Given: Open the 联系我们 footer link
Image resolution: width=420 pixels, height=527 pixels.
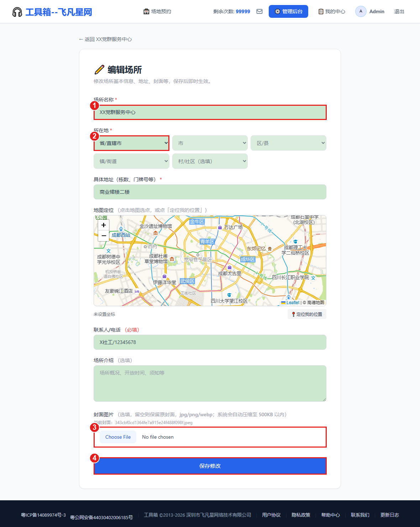Looking at the screenshot, I should pyautogui.click(x=360, y=515).
